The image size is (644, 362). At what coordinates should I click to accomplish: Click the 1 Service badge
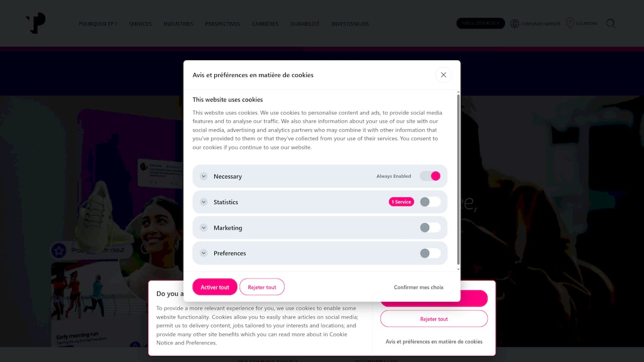[401, 202]
